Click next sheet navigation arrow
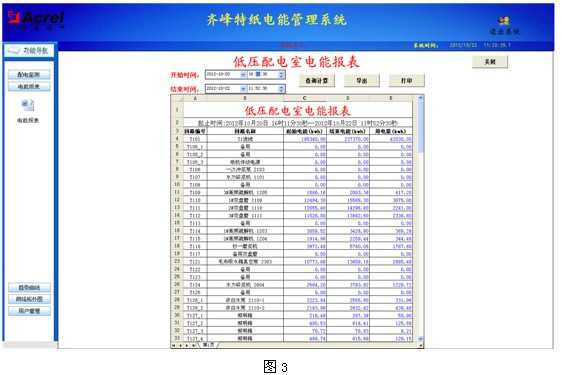 click(x=187, y=346)
